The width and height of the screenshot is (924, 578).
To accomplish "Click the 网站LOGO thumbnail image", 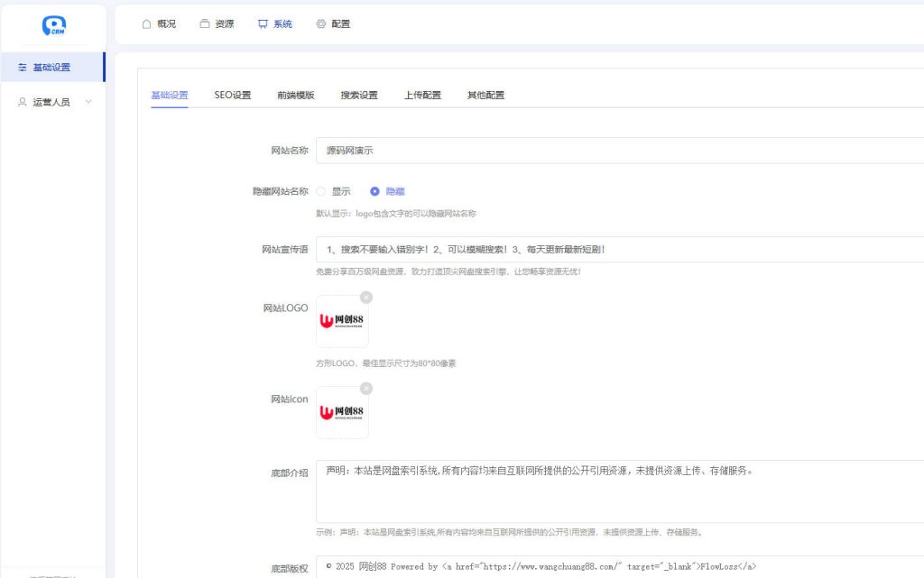I will pos(342,321).
